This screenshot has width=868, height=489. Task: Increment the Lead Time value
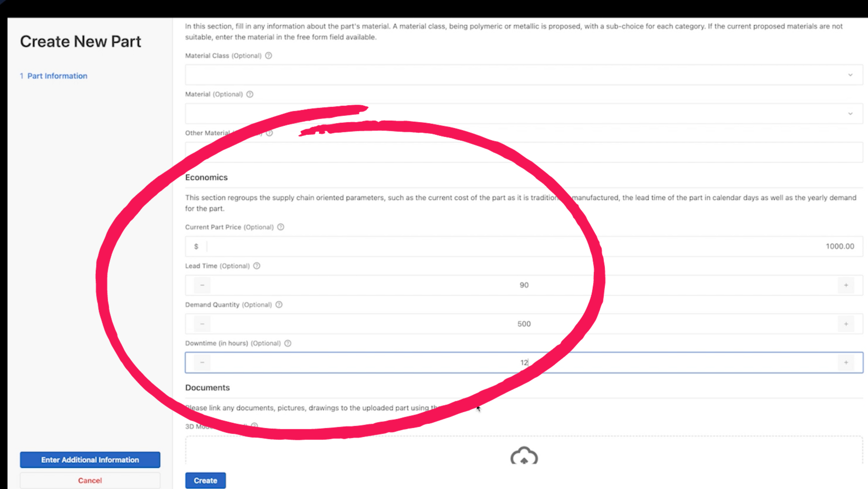(846, 285)
